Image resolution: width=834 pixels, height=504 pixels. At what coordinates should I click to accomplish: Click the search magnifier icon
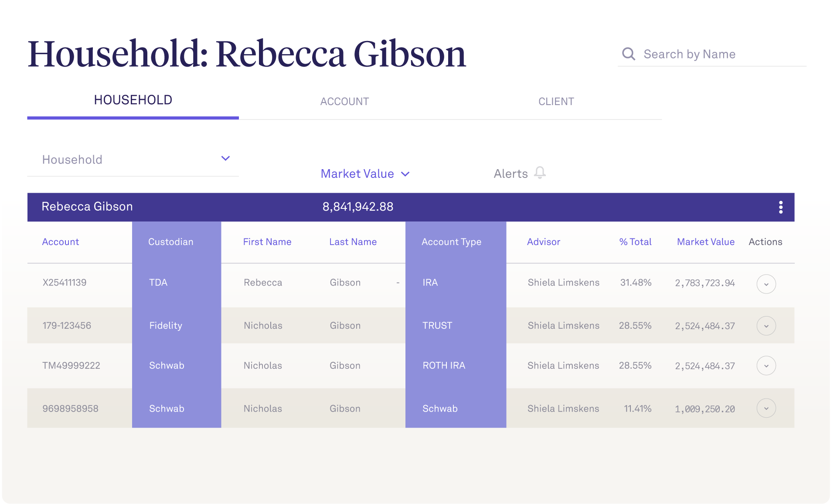tap(628, 54)
